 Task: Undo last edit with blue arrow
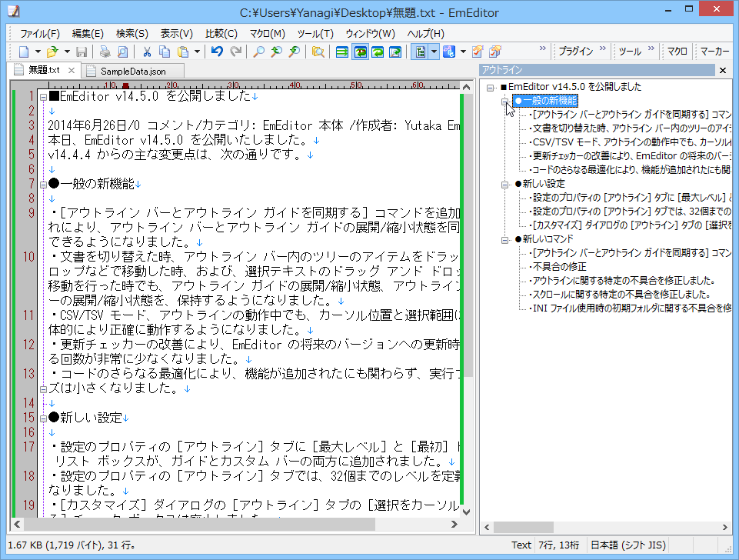coord(217,52)
